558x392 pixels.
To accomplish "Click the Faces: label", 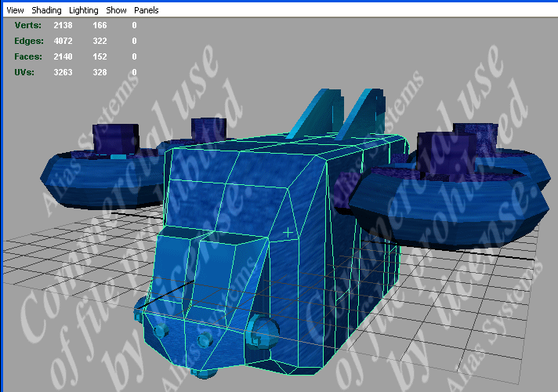I will click(28, 56).
